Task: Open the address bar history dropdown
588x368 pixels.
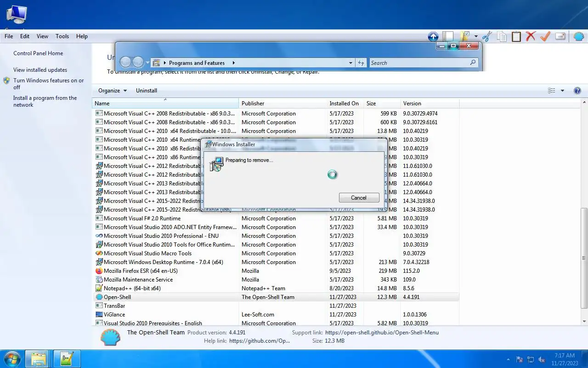Action: click(351, 63)
